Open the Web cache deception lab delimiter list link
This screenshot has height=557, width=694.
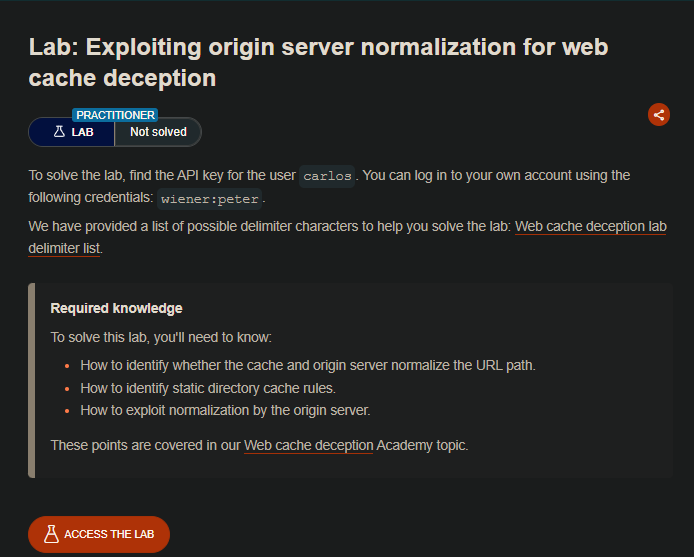pos(590,227)
